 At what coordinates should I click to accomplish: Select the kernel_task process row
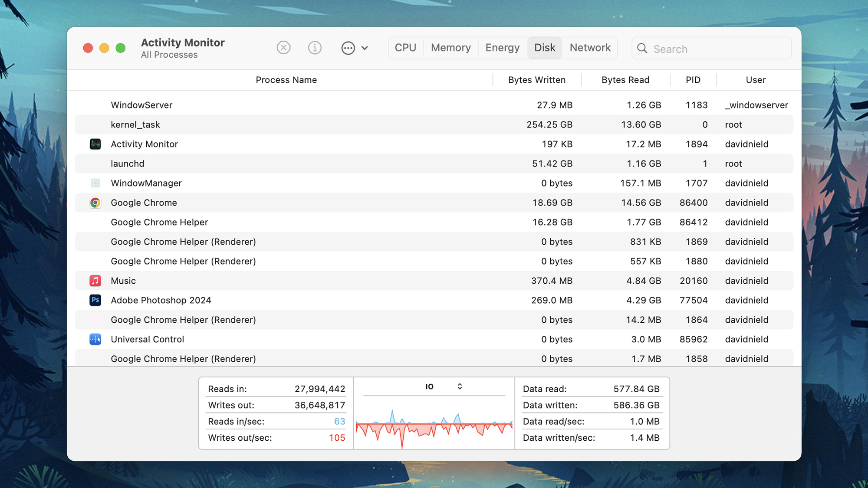click(x=434, y=124)
